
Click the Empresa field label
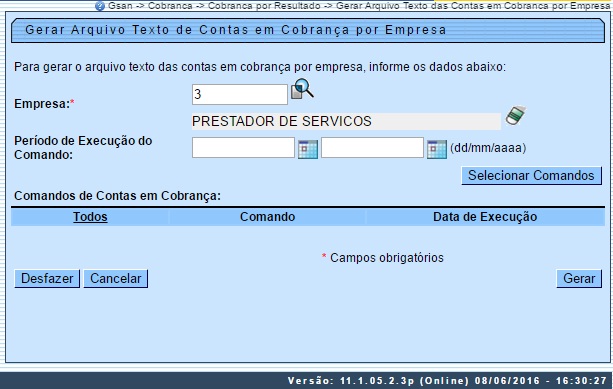[x=44, y=104]
